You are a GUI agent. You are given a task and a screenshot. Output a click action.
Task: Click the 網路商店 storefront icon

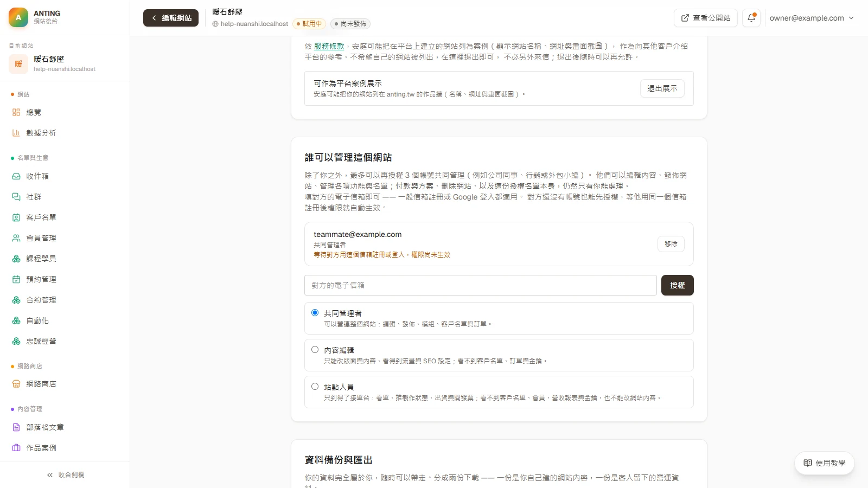coord(16,384)
